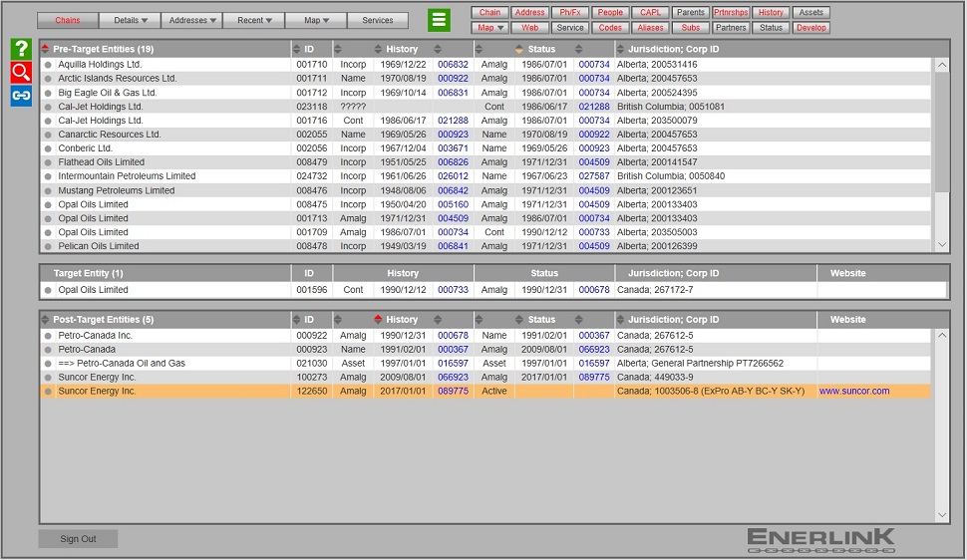
Task: Click the sort arrow before Post-Target Status header
Action: coord(519,320)
